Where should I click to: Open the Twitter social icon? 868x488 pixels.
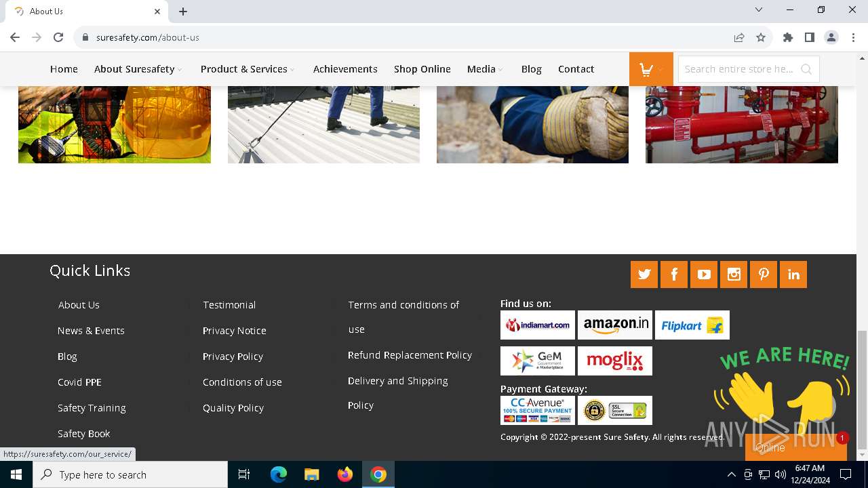point(644,274)
